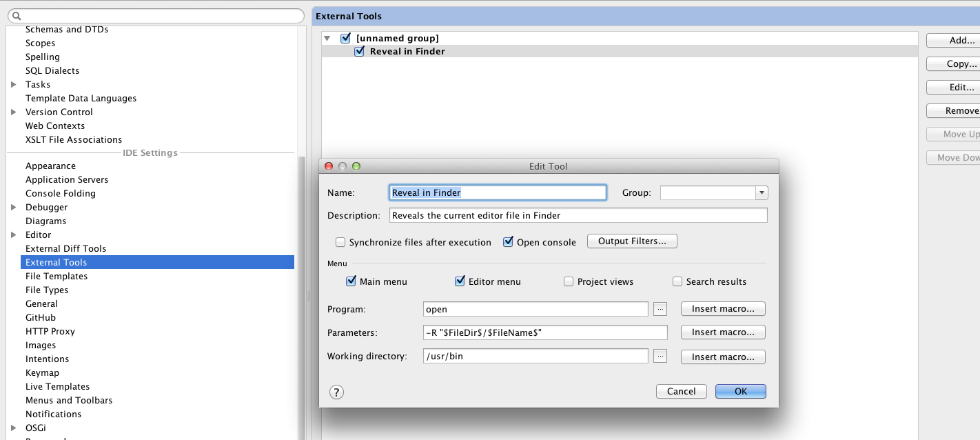This screenshot has width=980, height=440.
Task: Disable the Open console checkbox
Action: [509, 242]
